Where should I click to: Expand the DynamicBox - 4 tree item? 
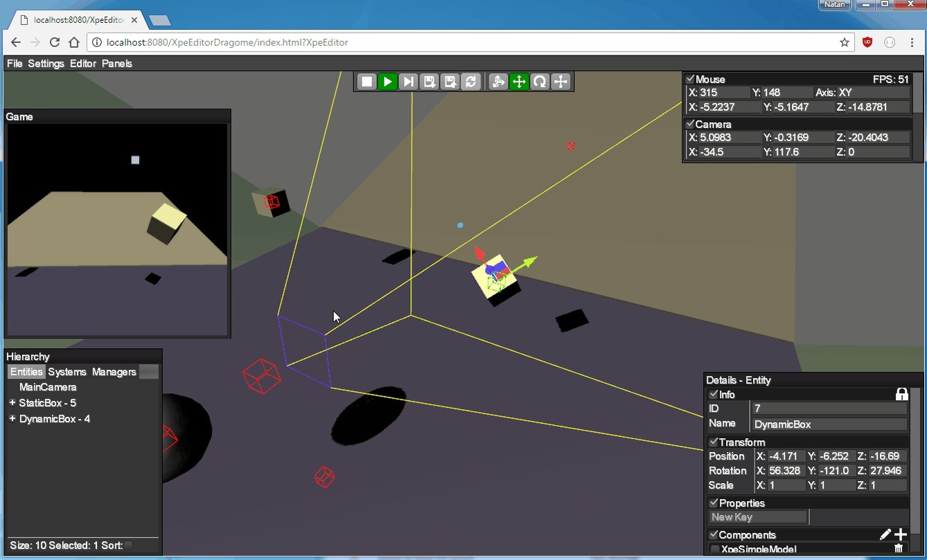tap(11, 418)
